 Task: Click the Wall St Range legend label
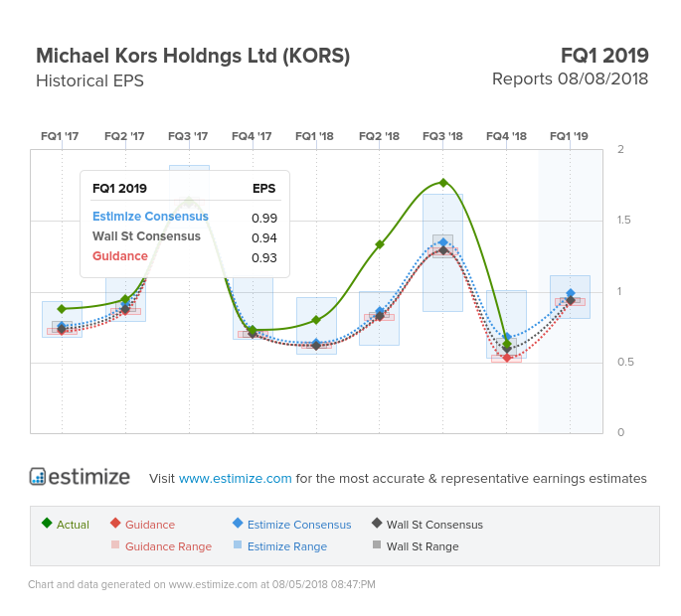point(423,546)
